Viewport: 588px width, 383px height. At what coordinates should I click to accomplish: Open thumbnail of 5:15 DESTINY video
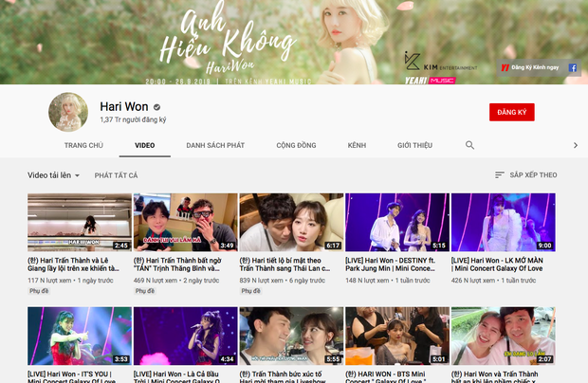point(397,222)
